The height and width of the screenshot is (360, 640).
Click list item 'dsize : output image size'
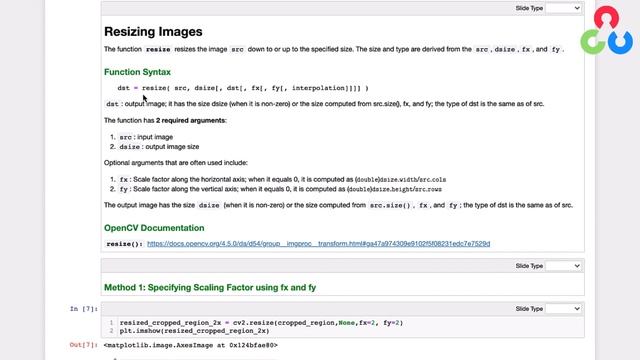(x=159, y=147)
